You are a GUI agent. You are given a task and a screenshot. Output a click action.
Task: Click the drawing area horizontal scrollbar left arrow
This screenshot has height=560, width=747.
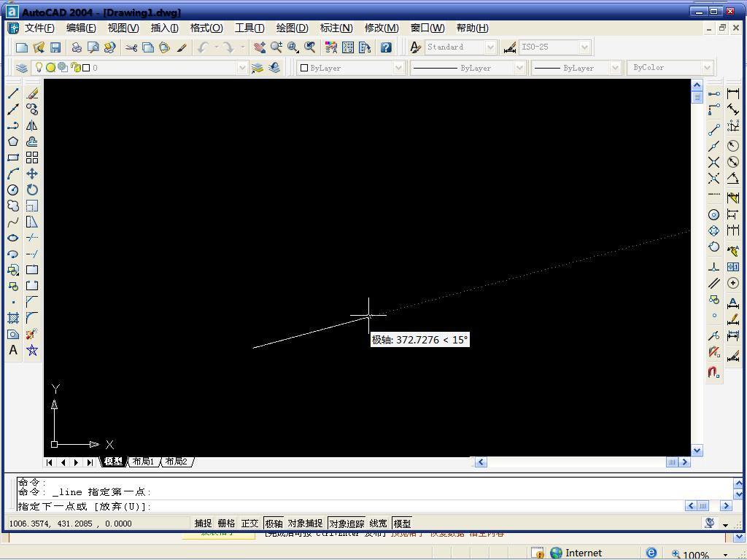coord(481,462)
